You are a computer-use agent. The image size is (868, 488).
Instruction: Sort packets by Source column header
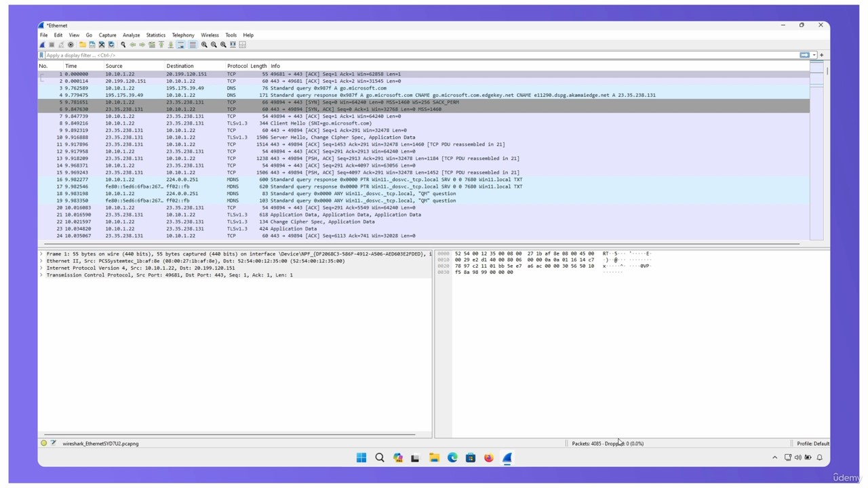tap(134, 66)
